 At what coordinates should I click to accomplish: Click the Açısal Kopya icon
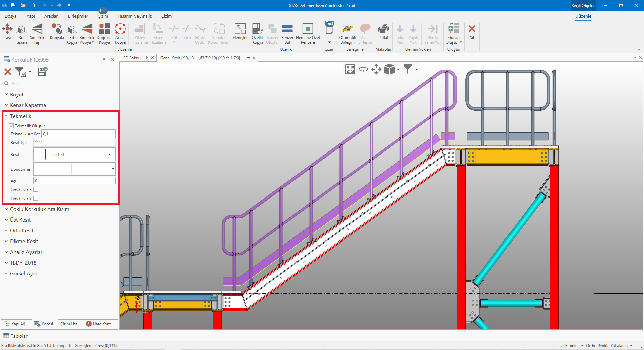coord(120,29)
